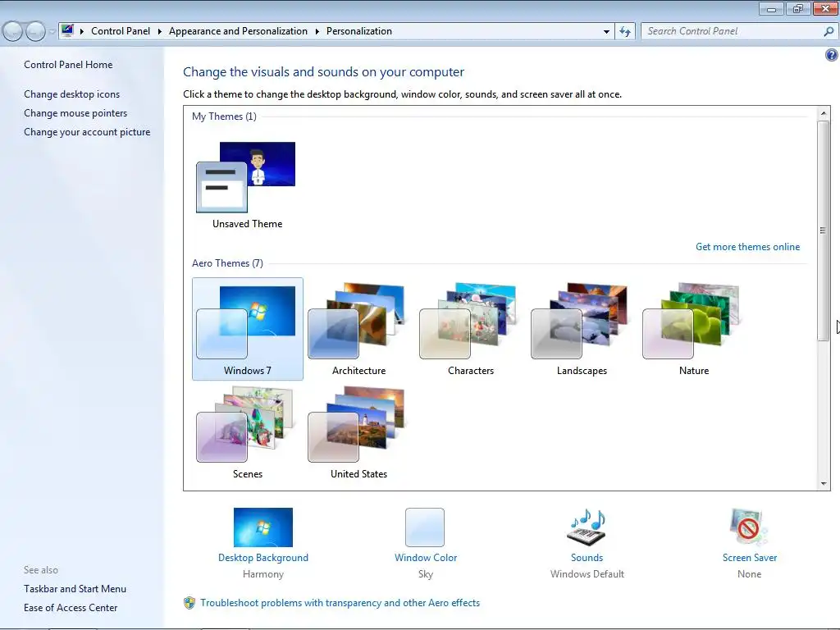Click the scroll up arrow of theme list
This screenshot has height=630, width=840.
(823, 113)
